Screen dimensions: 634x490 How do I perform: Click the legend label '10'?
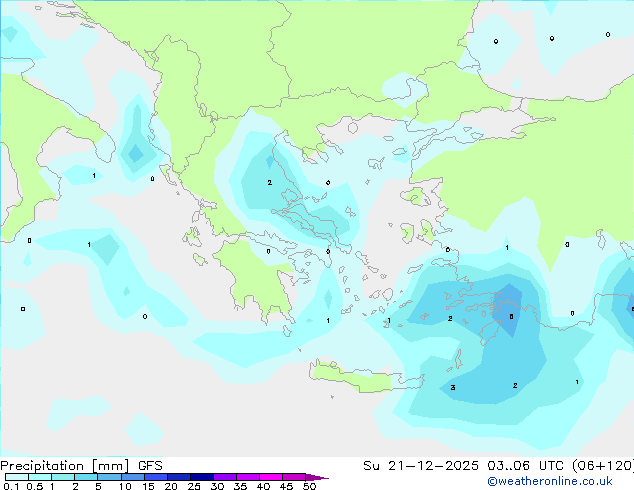(x=125, y=486)
